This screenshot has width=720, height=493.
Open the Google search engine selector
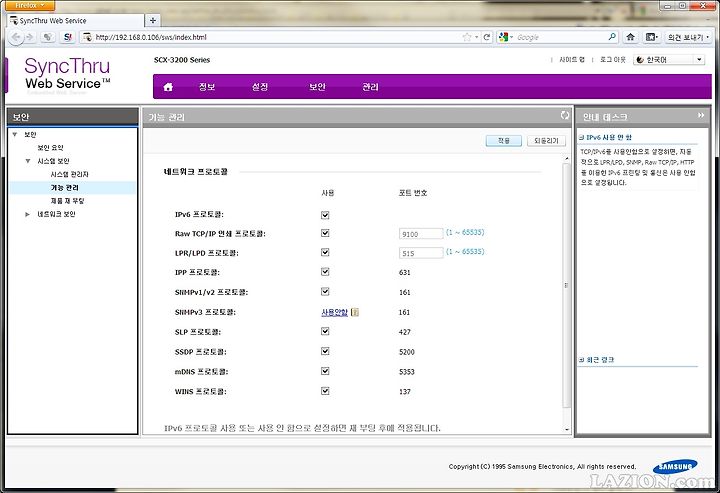point(506,37)
